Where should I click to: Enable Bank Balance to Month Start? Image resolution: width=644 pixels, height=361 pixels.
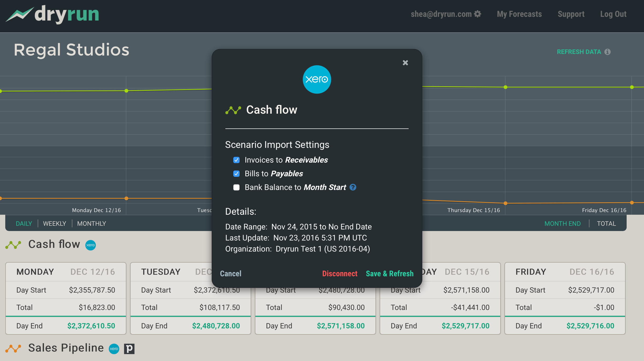(x=236, y=187)
